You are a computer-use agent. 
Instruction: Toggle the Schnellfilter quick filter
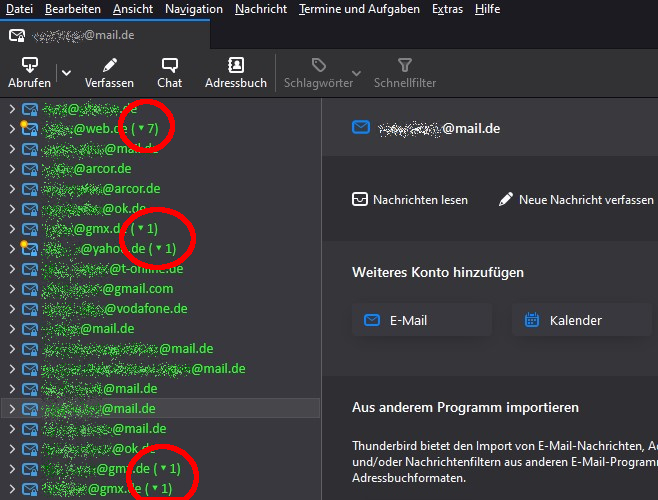[405, 73]
